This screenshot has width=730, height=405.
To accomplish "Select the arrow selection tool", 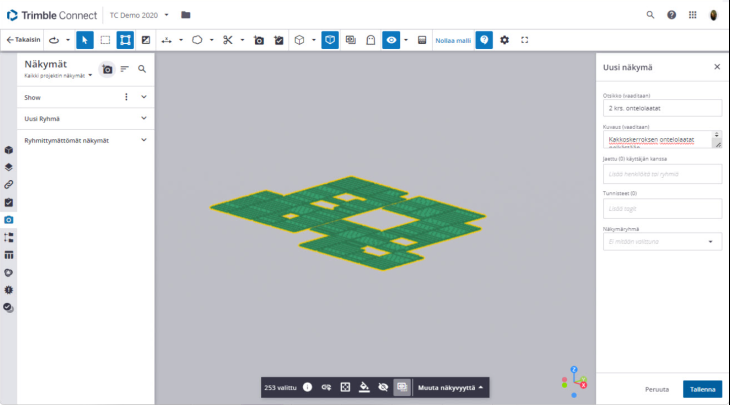I will 85,40.
